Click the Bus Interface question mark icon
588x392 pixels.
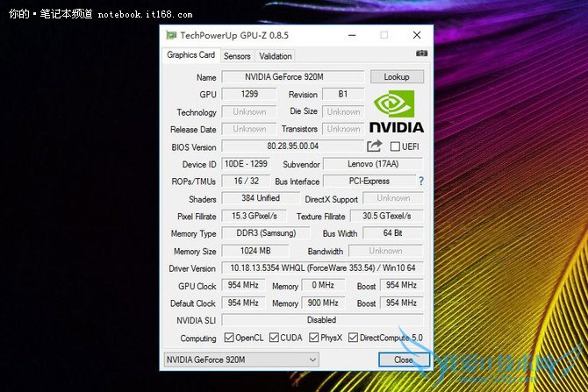pyautogui.click(x=421, y=182)
